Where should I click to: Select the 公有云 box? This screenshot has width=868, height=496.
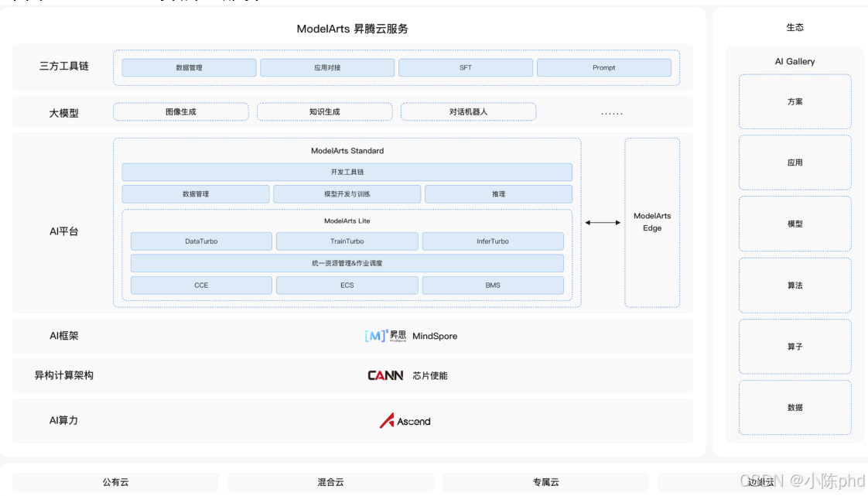coord(116,482)
